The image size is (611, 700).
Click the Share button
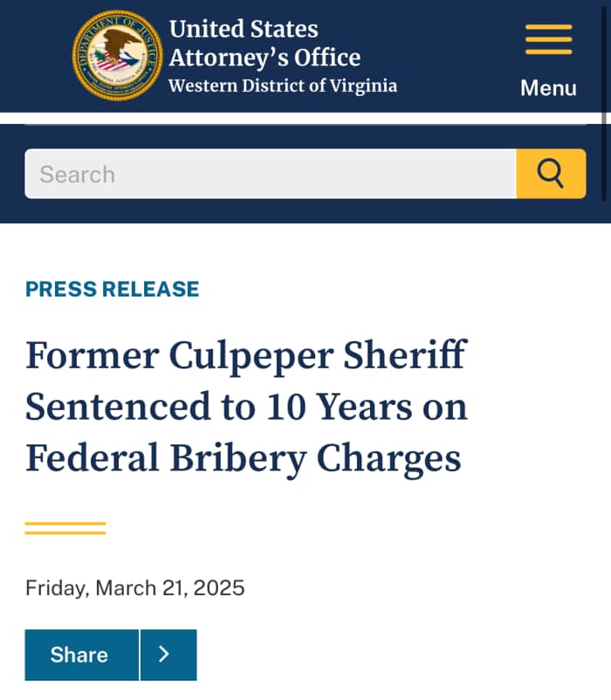pos(81,655)
